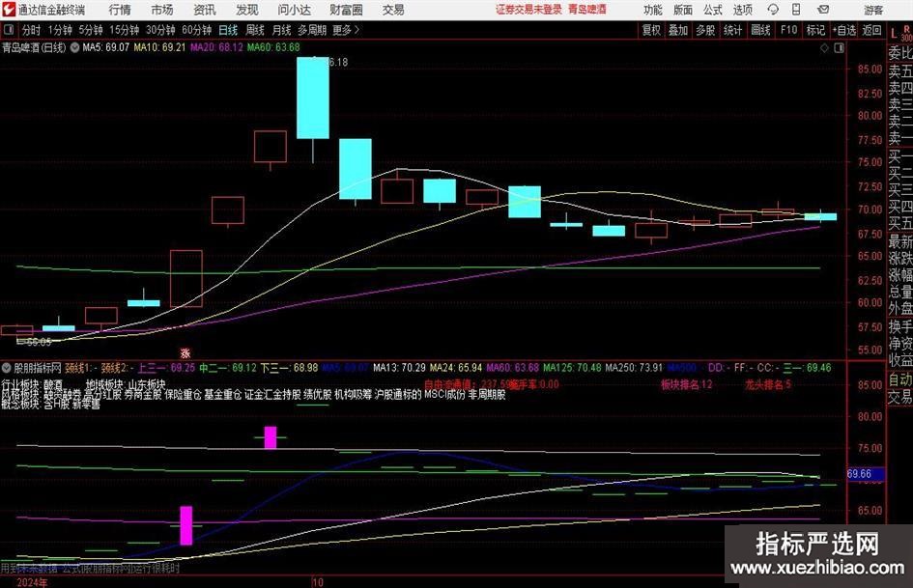Click the 标记 mark button
The width and height of the screenshot is (913, 588).
pos(815,30)
